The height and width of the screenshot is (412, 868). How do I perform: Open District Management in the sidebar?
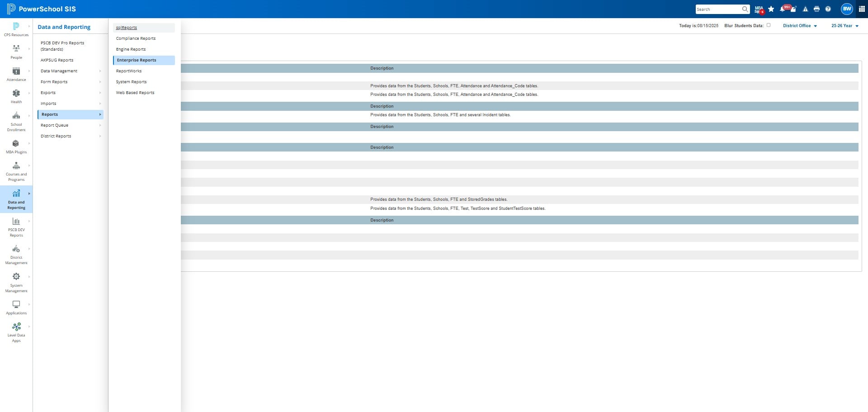click(16, 255)
